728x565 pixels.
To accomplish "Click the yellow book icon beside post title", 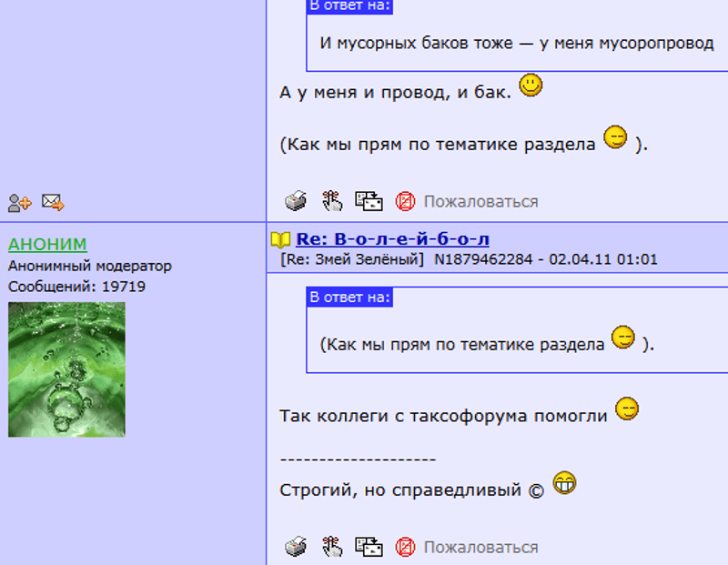I will pos(280,239).
